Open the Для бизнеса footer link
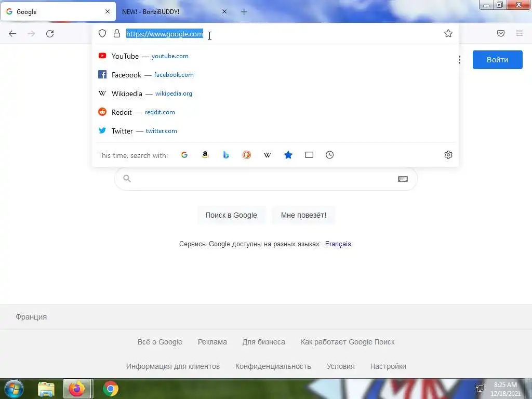The height and width of the screenshot is (399, 532). click(263, 342)
